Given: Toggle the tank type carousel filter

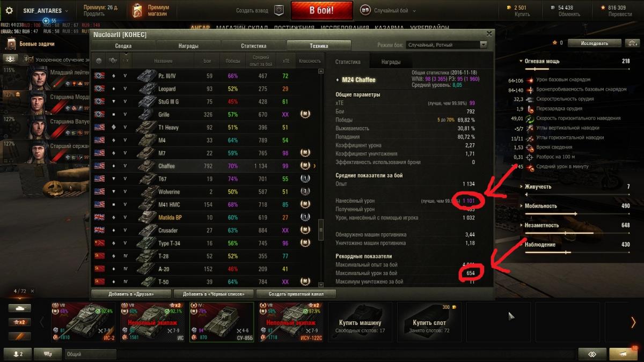Looking at the screenshot, I should (19, 308).
